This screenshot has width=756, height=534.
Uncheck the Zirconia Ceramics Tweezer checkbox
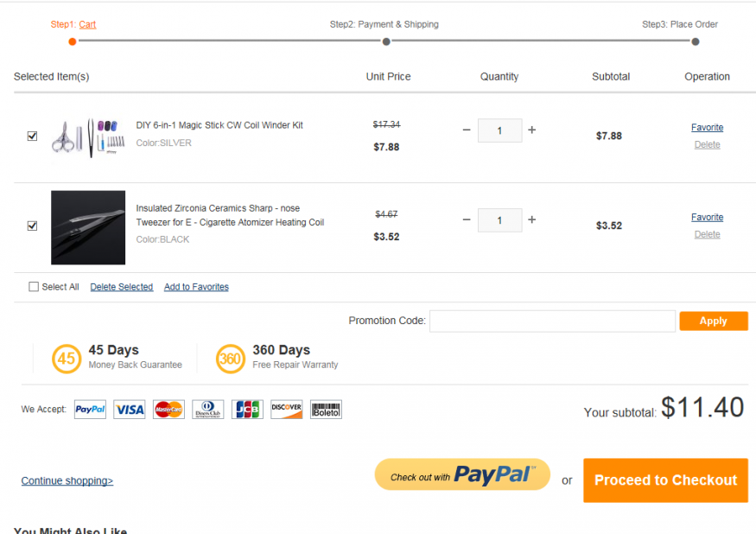pyautogui.click(x=33, y=226)
